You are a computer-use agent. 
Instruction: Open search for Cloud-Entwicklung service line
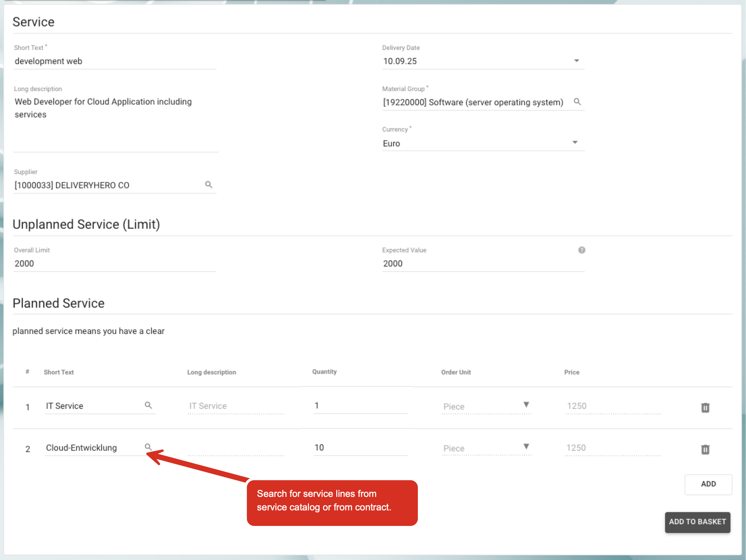148,447
